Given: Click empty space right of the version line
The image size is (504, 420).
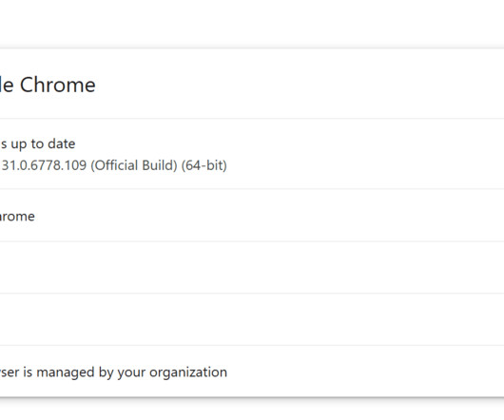Looking at the screenshot, I should click(363, 165).
